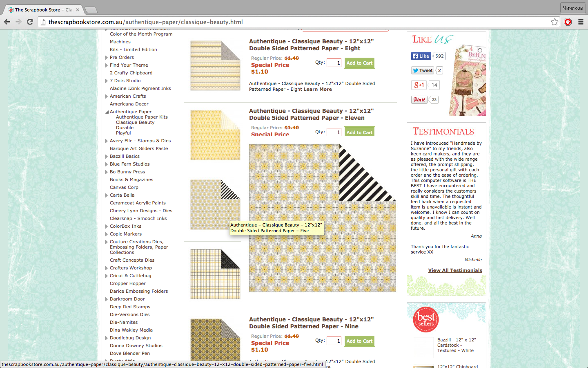Expand the Bazzill Basics category
The height and width of the screenshot is (368, 588).
click(x=107, y=156)
